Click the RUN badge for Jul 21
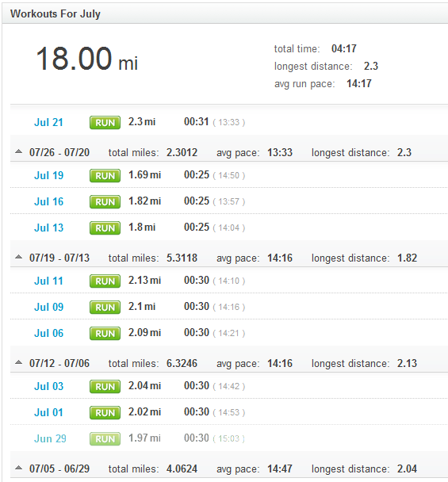 click(x=105, y=123)
